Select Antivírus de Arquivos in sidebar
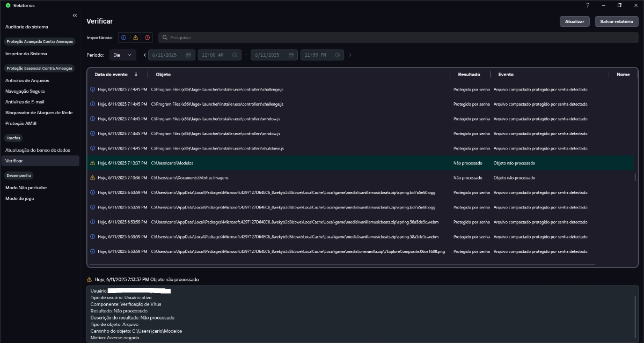The width and height of the screenshot is (644, 343). [27, 80]
